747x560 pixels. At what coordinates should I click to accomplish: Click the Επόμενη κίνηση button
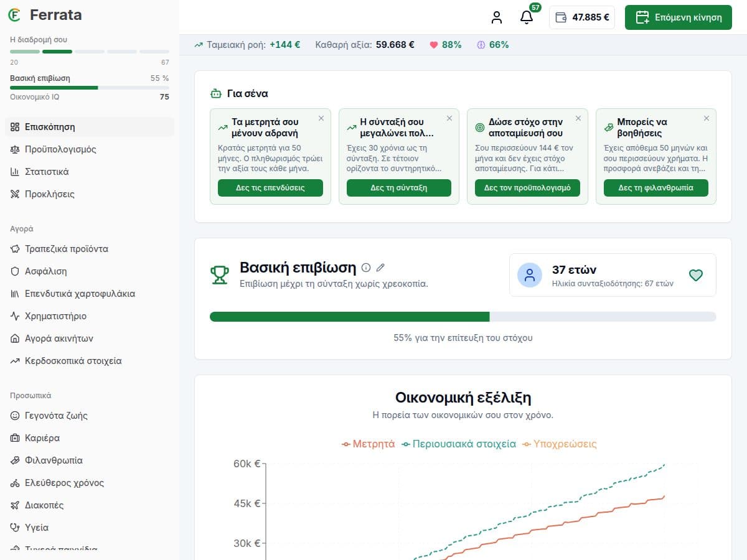click(x=679, y=17)
